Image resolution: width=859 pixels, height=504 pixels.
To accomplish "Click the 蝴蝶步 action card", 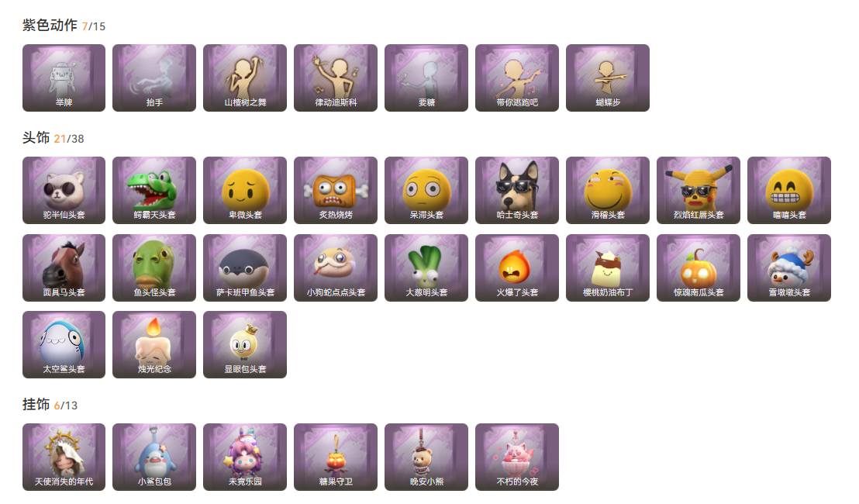I will pos(608,78).
